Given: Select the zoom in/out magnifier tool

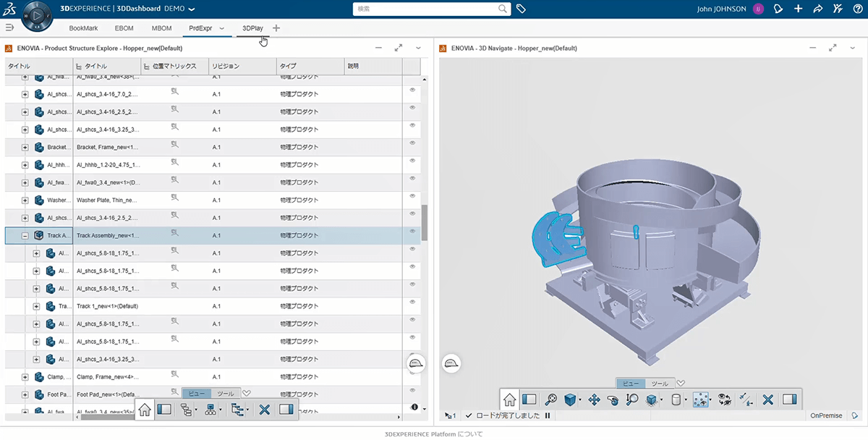Looking at the screenshot, I should click(x=631, y=399).
